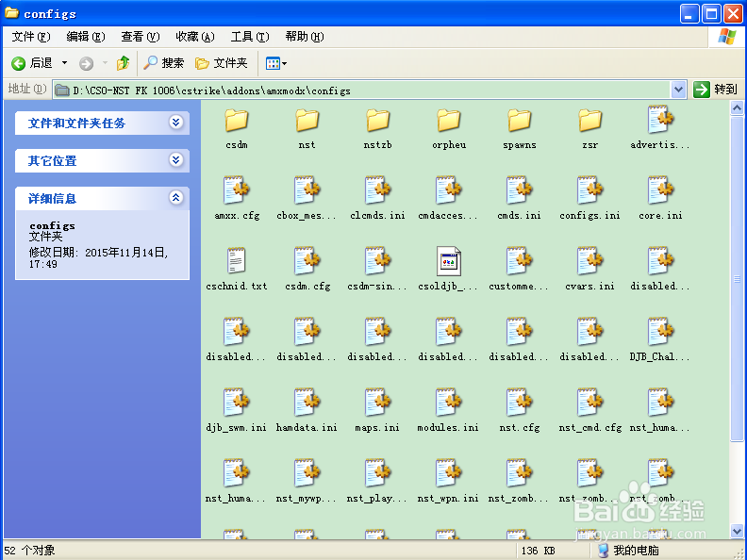Image resolution: width=747 pixels, height=560 pixels.
Task: Select the amxx.cfg file icon
Action: (237, 190)
